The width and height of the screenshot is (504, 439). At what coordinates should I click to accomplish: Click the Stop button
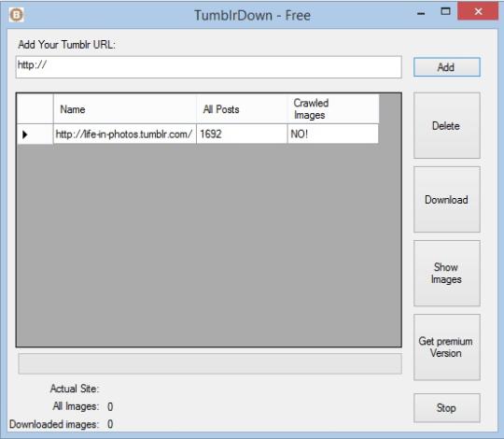(x=447, y=408)
